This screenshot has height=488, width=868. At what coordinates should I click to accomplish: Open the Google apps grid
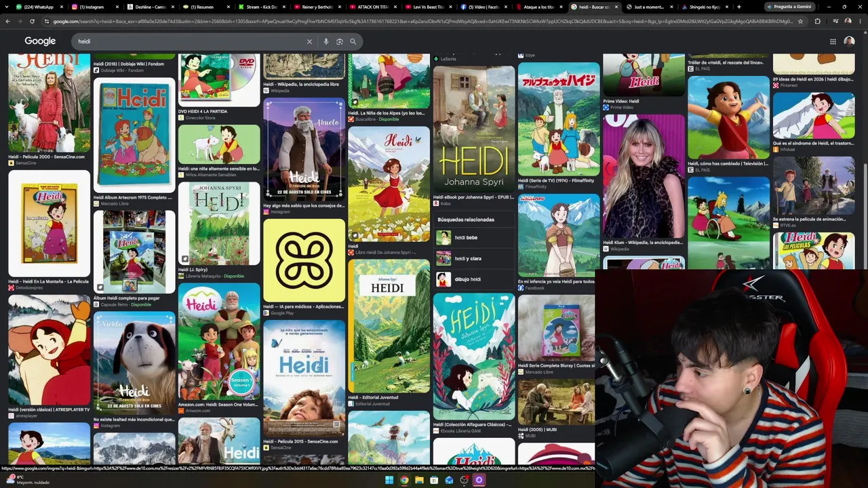coord(833,41)
